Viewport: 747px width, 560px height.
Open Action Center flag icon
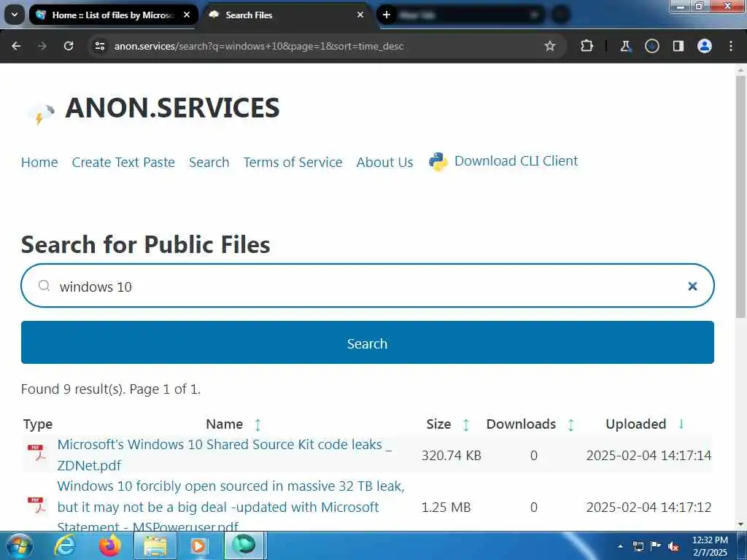656,545
